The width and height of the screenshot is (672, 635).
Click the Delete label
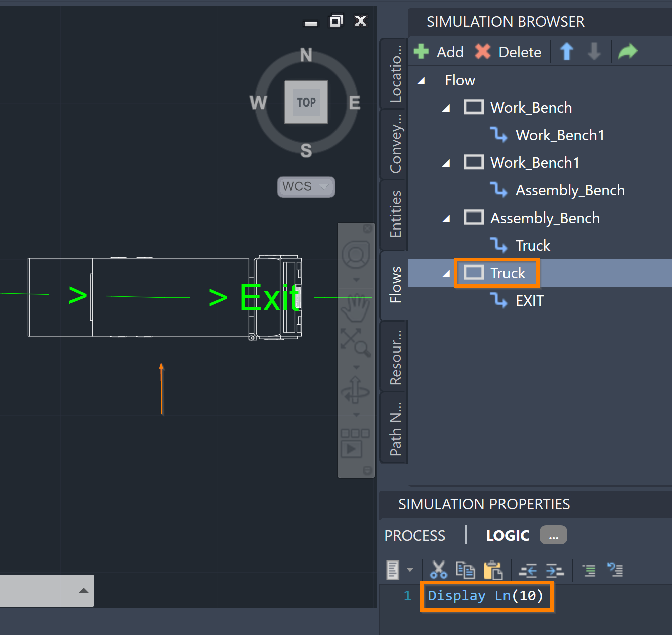520,52
